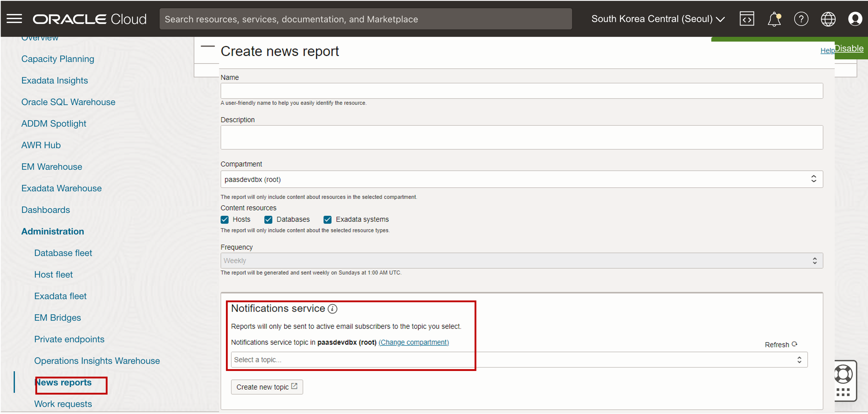The width and height of the screenshot is (868, 414).
Task: Open Oracle SQL Warehouse
Action: coord(68,102)
